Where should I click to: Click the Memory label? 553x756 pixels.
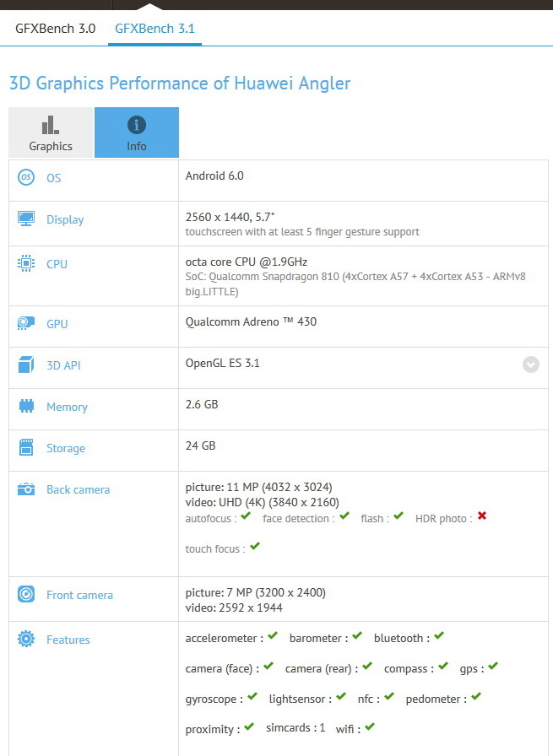[67, 407]
